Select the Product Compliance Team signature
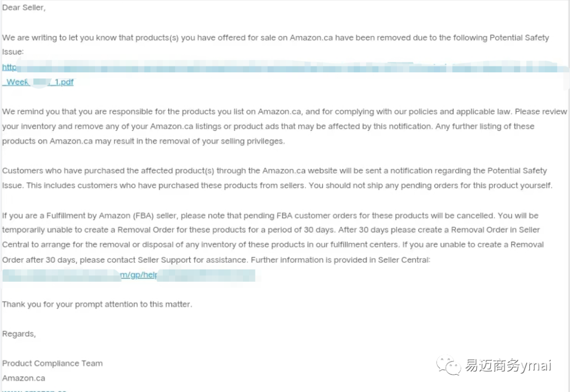Image resolution: width=570 pixels, height=392 pixels. coord(52,364)
